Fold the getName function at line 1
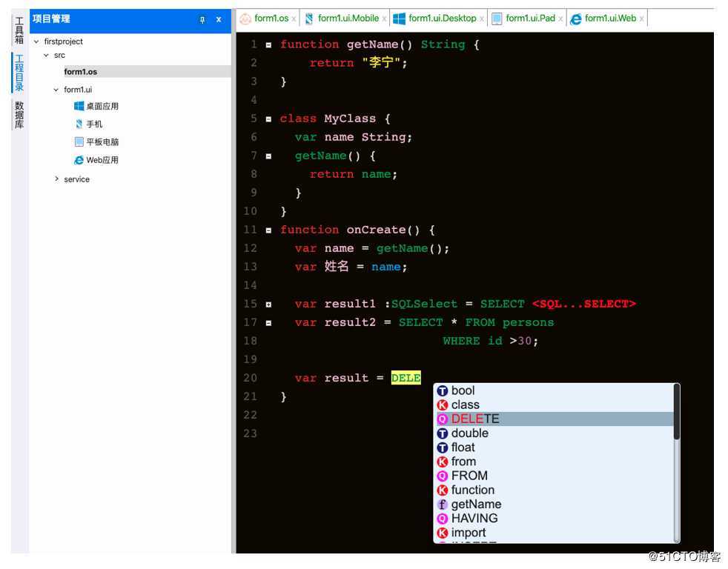 268,45
